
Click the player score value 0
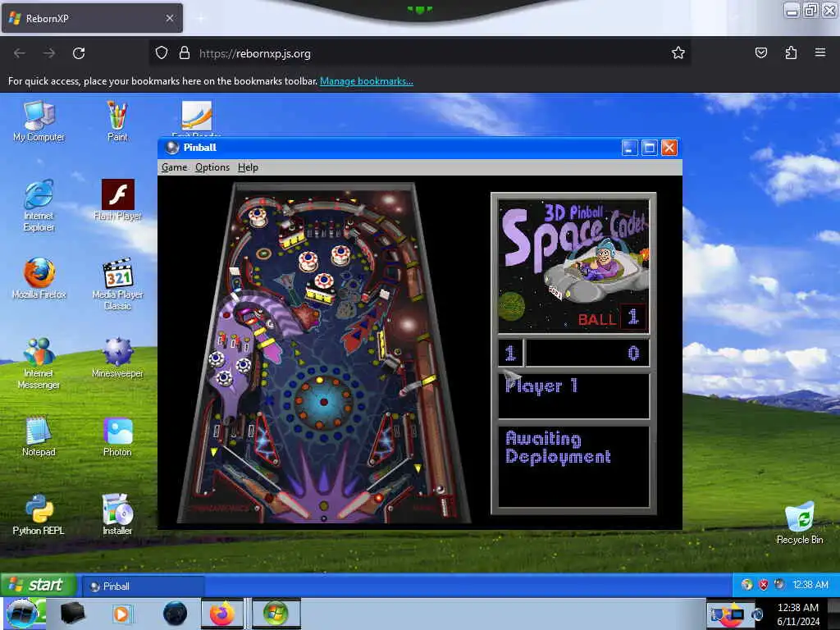pyautogui.click(x=633, y=353)
